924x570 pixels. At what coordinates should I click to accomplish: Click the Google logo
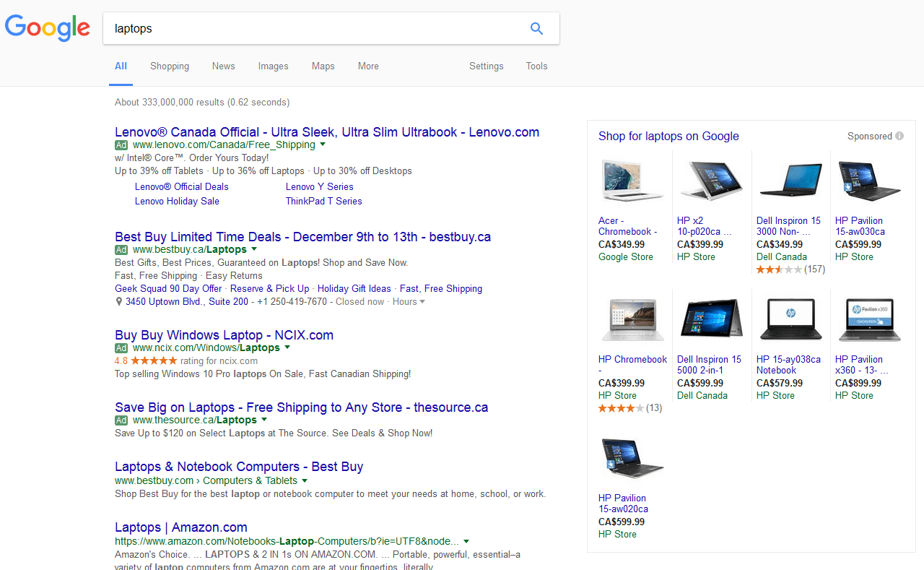click(48, 28)
